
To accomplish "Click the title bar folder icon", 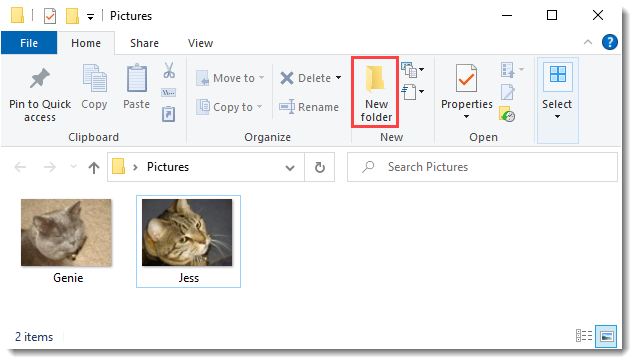I will click(x=17, y=15).
